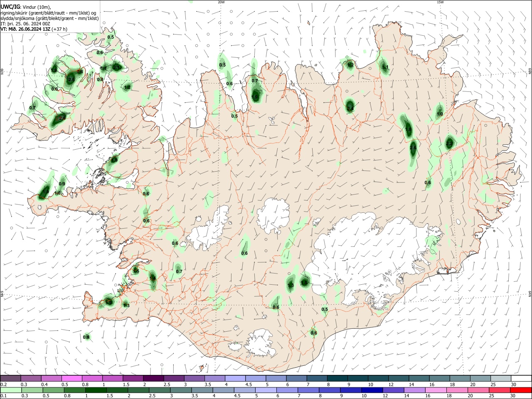Click the bright magenta legend swatch labeled 0.5
532x399 pixels.
tap(71, 378)
